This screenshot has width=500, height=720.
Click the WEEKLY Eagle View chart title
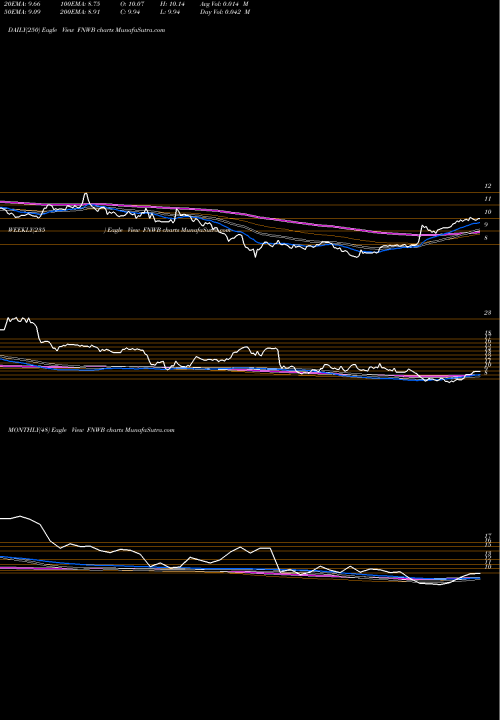click(x=118, y=230)
